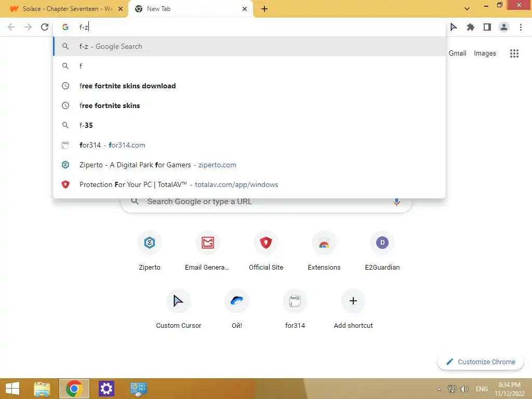532x399 pixels.
Task: Select 'f-z - Google Search' suggestion
Action: [249, 46]
